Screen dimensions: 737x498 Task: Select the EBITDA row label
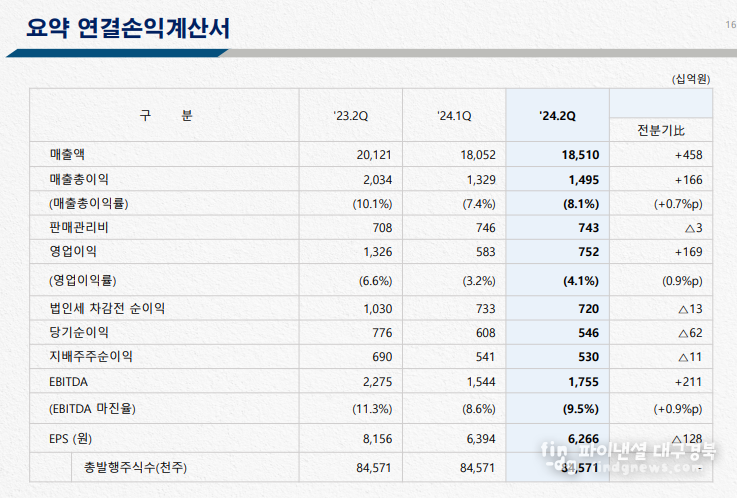click(68, 382)
